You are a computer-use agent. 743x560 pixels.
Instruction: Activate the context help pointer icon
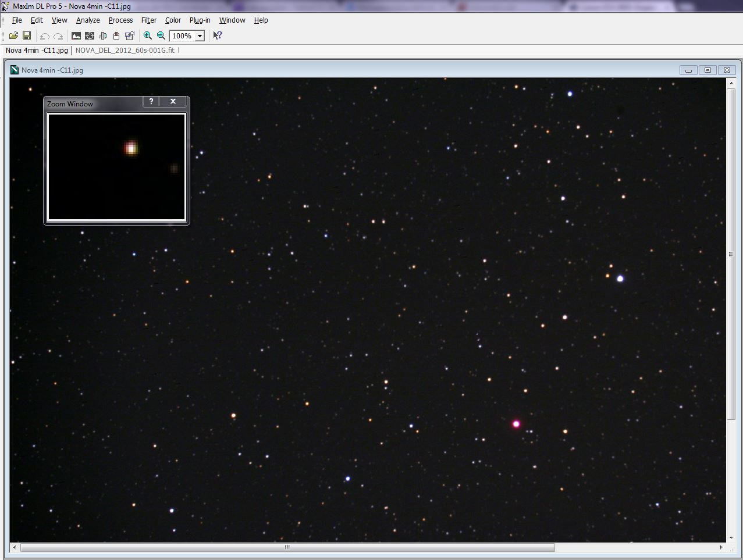point(218,35)
